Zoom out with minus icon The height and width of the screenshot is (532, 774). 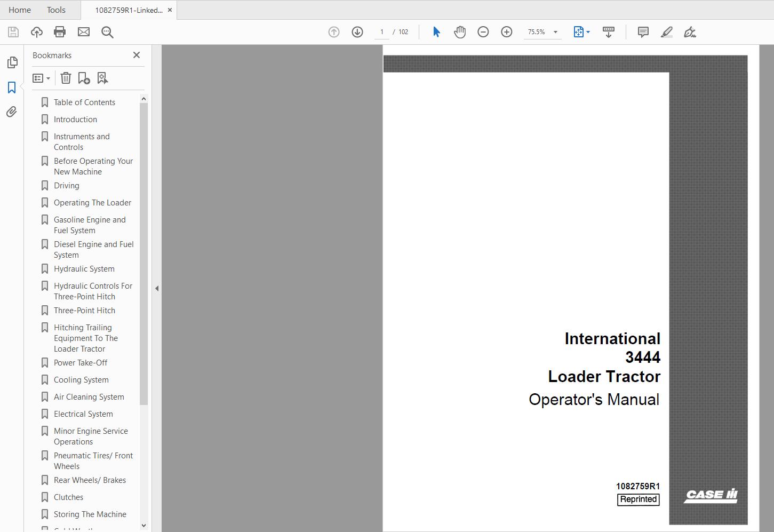click(x=483, y=32)
